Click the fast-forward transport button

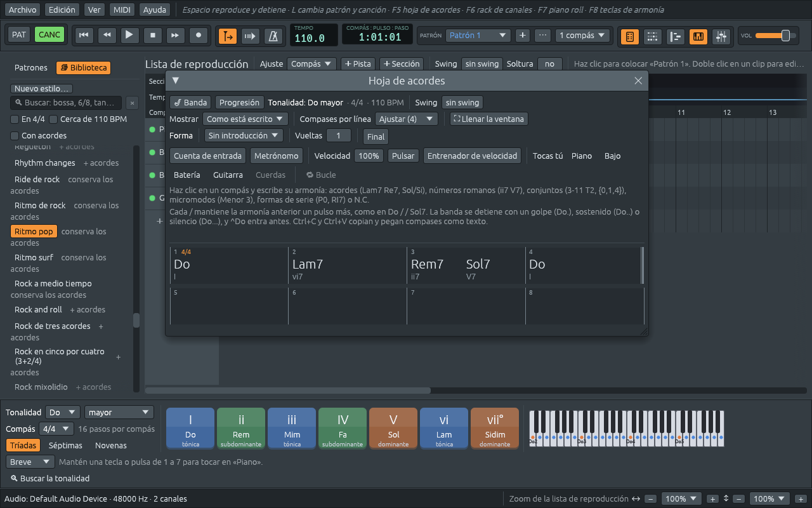coord(176,36)
